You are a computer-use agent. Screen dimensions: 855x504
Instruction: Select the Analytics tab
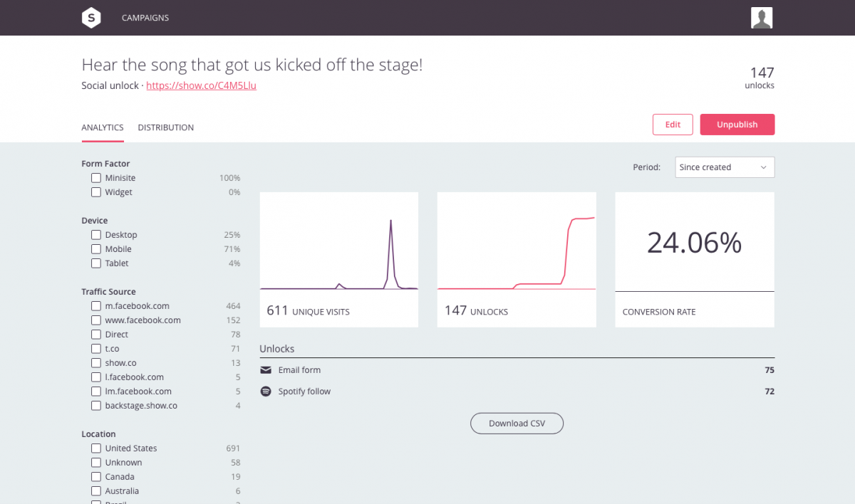point(103,127)
